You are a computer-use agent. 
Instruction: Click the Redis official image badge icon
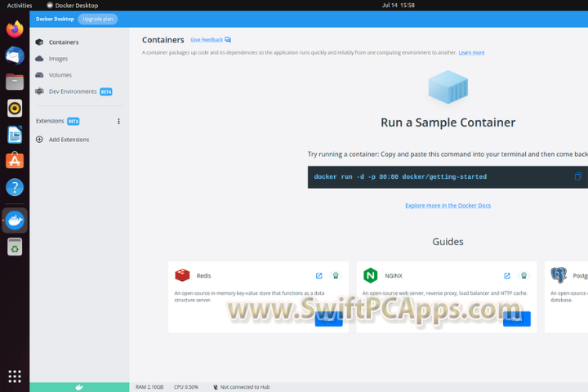(x=336, y=276)
